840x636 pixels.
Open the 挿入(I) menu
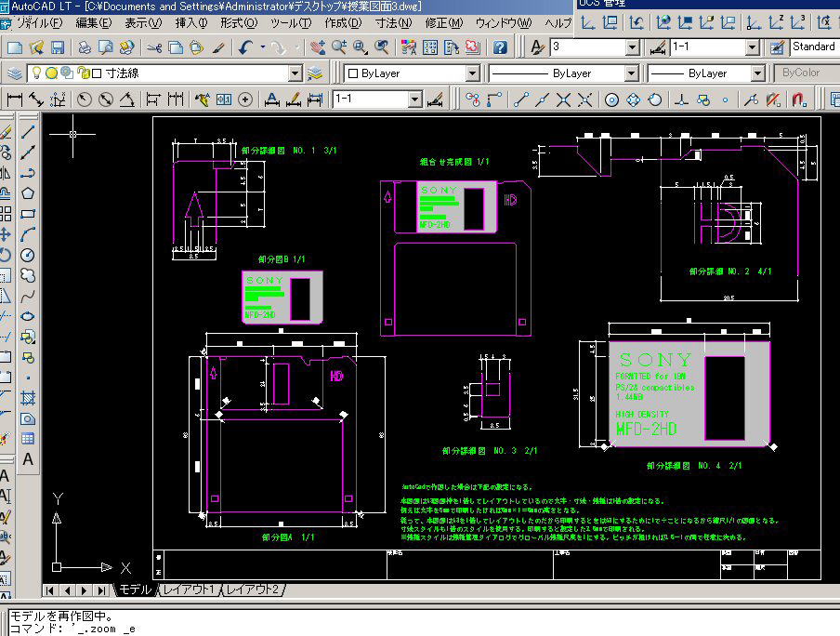tap(191, 23)
